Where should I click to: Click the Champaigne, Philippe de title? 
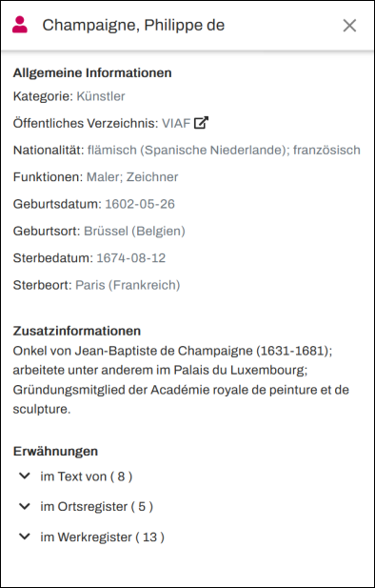(x=133, y=26)
